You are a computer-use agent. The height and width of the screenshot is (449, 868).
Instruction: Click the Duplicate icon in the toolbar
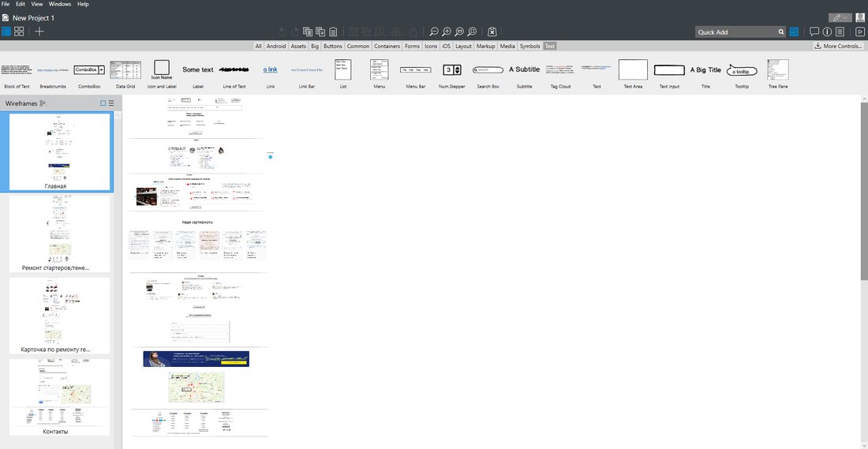[320, 32]
